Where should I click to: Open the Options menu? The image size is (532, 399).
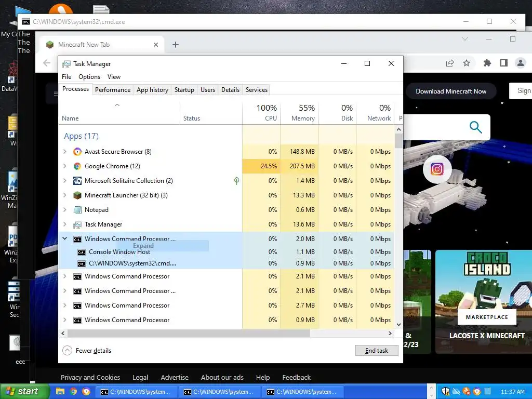tap(89, 77)
